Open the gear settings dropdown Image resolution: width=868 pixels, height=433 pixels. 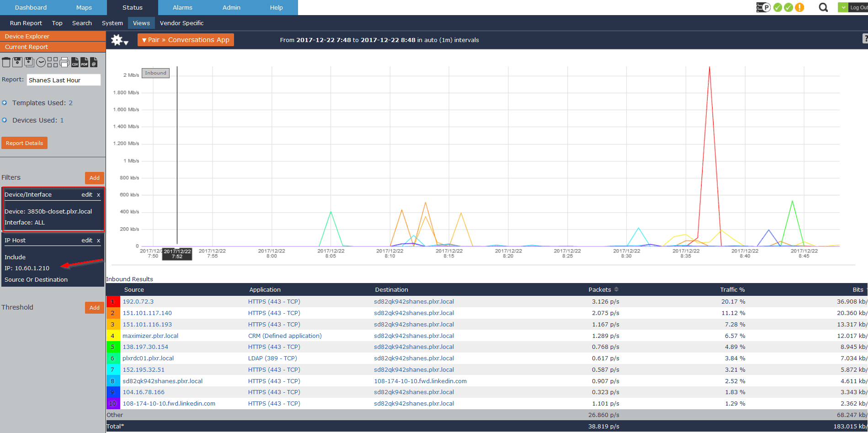[119, 40]
